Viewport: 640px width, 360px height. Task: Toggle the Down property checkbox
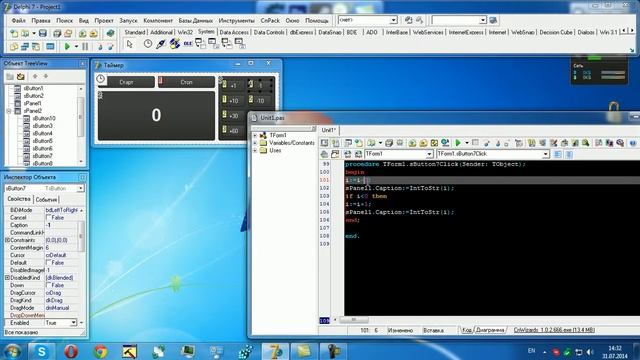click(x=49, y=285)
